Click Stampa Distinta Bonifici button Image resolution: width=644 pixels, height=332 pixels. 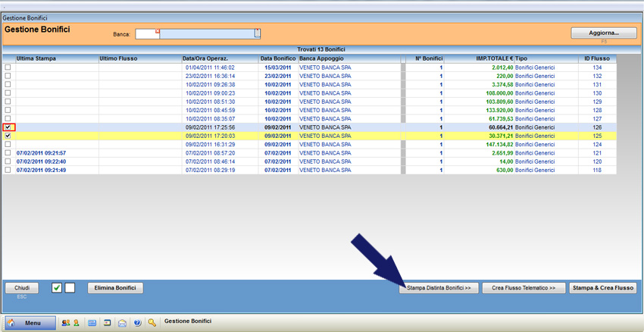tap(439, 288)
